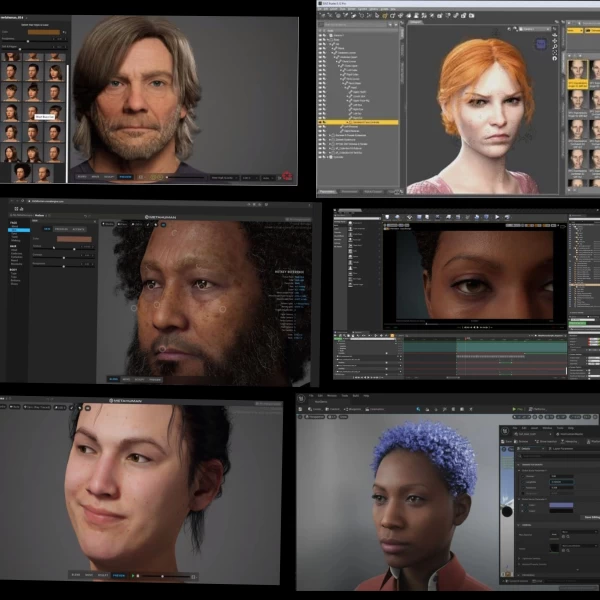This screenshot has height=600, width=600.
Task: Click the reset arrow icon beside hair color bar
Action: [x=66, y=33]
